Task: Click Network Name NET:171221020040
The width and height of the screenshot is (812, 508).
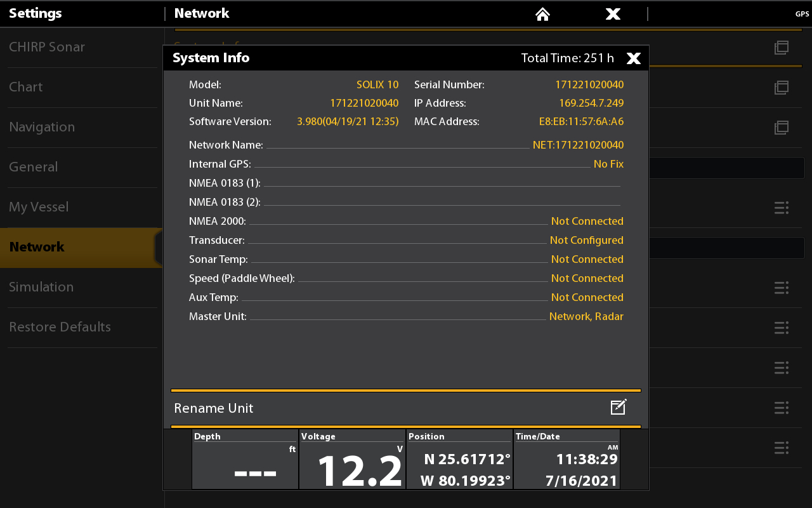Action: pyautogui.click(x=578, y=145)
